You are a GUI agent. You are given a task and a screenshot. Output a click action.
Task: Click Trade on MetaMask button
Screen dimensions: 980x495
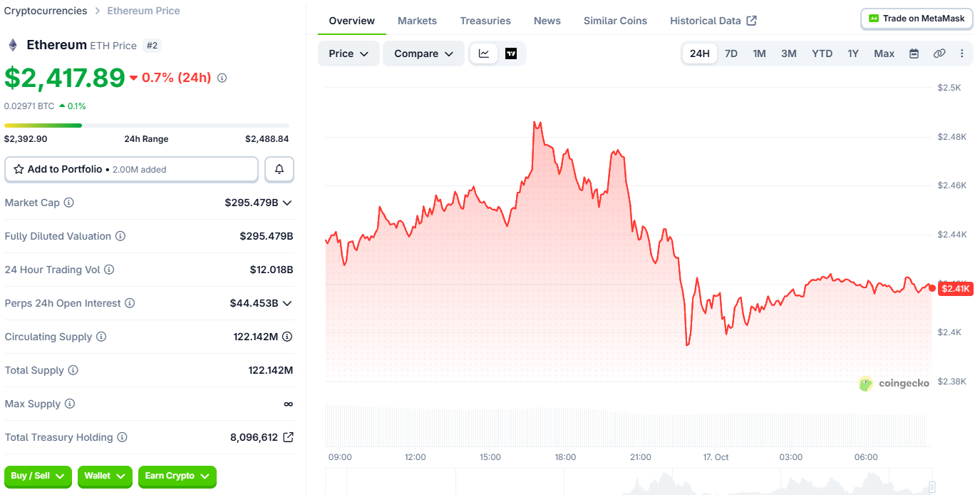[x=917, y=19]
